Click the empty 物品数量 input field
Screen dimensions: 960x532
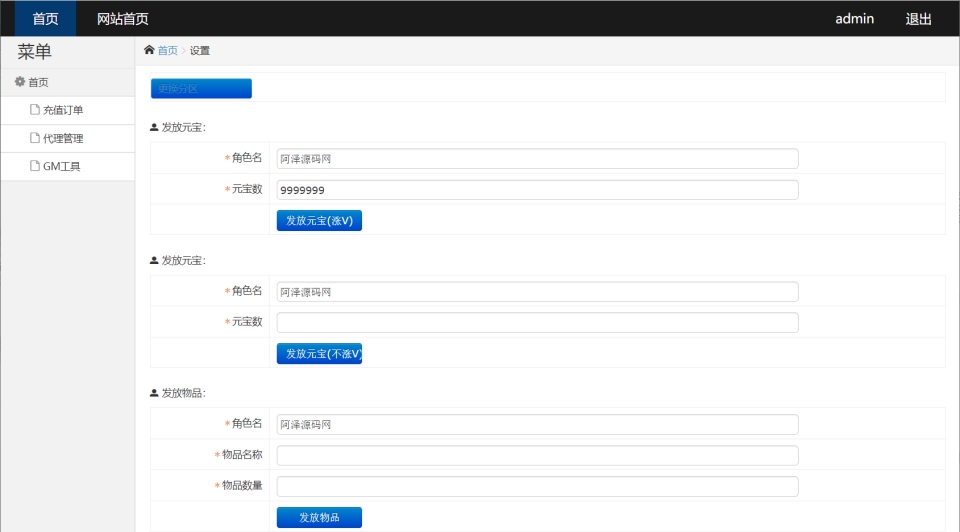tap(537, 487)
